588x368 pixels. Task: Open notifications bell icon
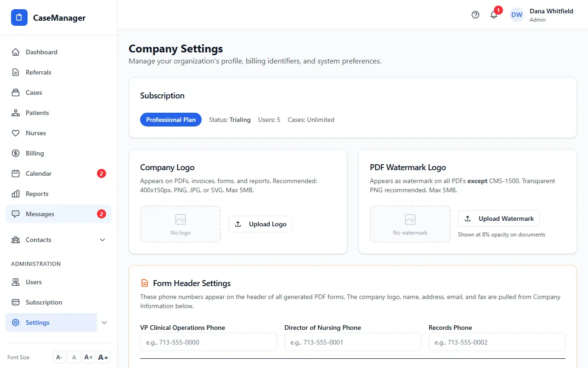(494, 15)
